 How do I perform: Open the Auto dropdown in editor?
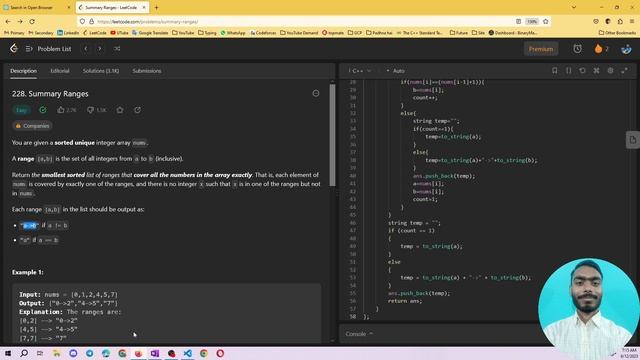click(395, 71)
